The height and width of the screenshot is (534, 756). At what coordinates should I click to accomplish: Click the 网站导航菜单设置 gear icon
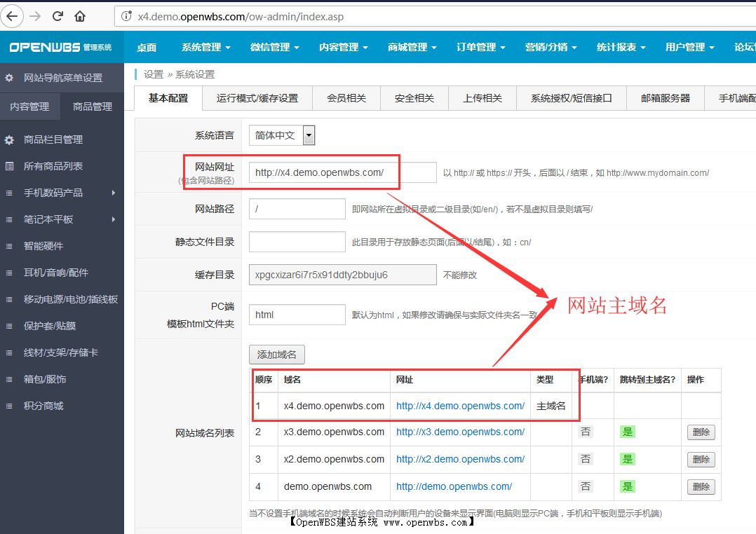(10, 79)
